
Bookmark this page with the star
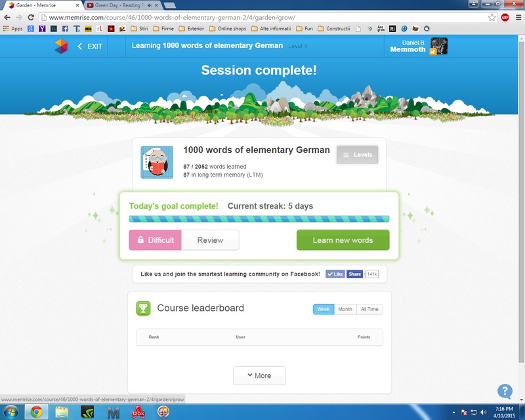(x=492, y=18)
